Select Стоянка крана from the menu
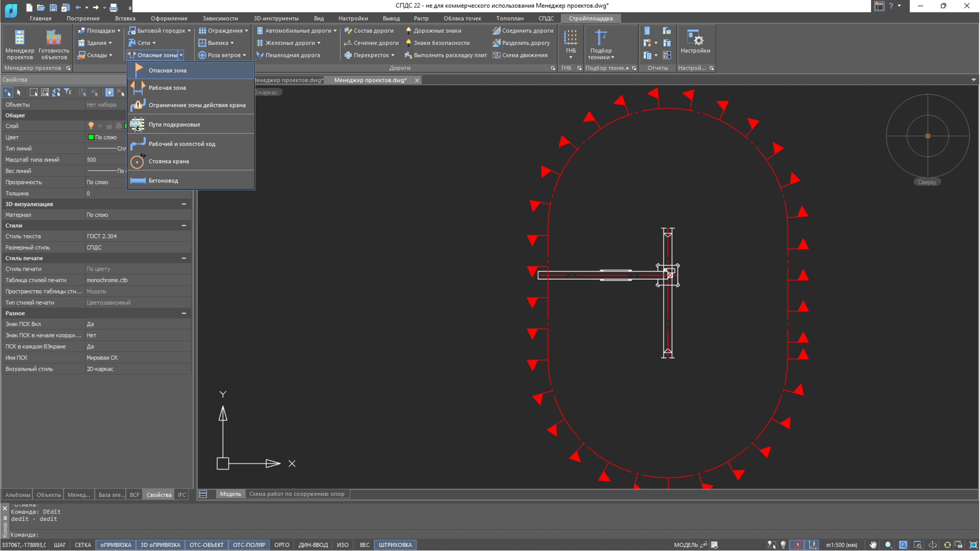The width and height of the screenshot is (980, 551). tap(169, 161)
